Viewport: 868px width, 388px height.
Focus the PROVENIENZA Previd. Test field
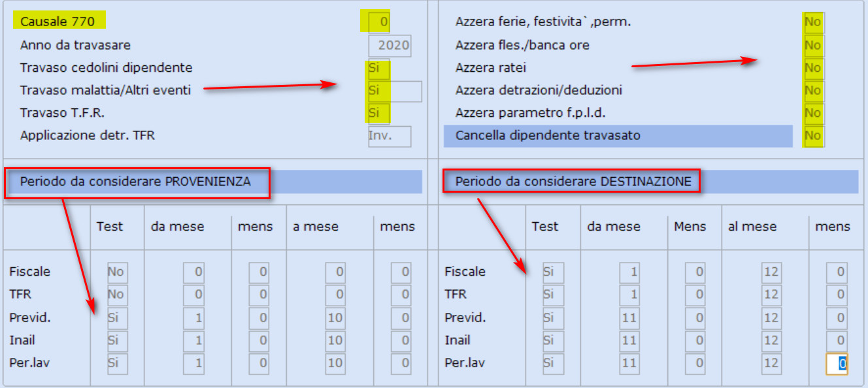pos(118,317)
